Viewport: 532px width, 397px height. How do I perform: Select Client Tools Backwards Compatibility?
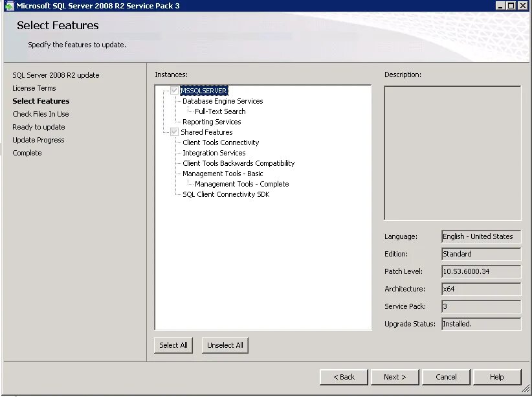coord(239,163)
